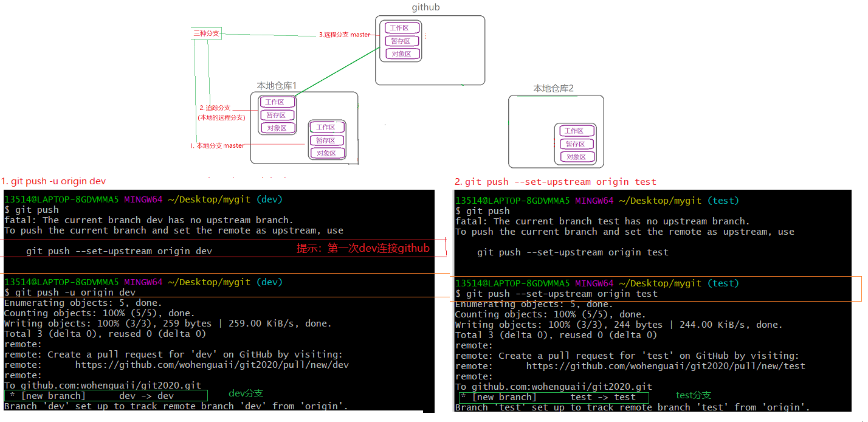Click the 本地仓库2 title
This screenshot has width=868, height=422.
tap(553, 89)
